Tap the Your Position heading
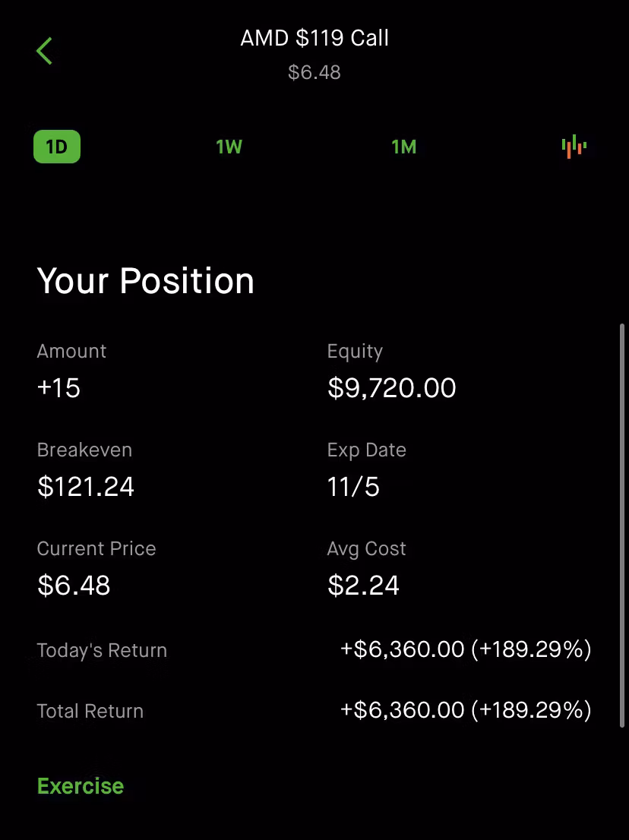Screen dimensions: 629x840 (146, 281)
